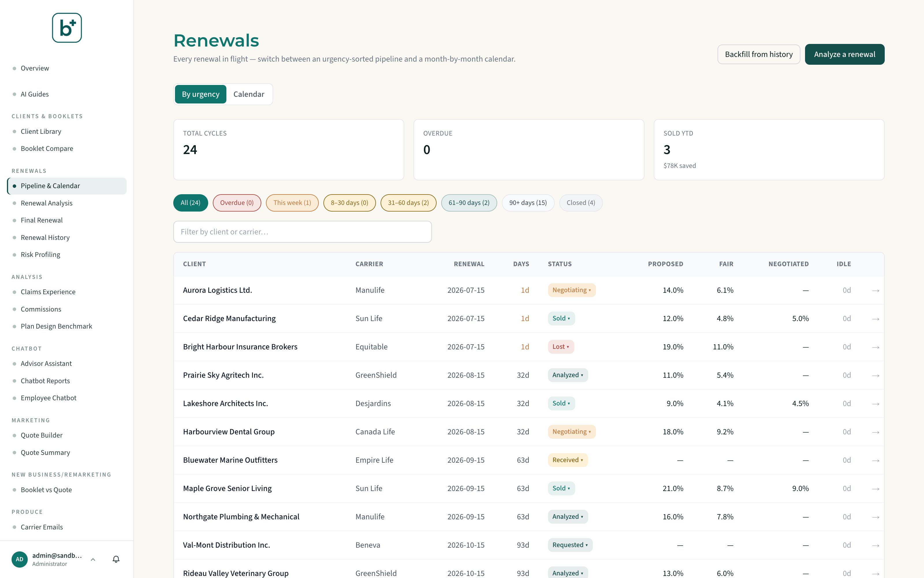Open the Lakeshore Architects row arrow
Screen dimensions: 924x578
(875, 404)
